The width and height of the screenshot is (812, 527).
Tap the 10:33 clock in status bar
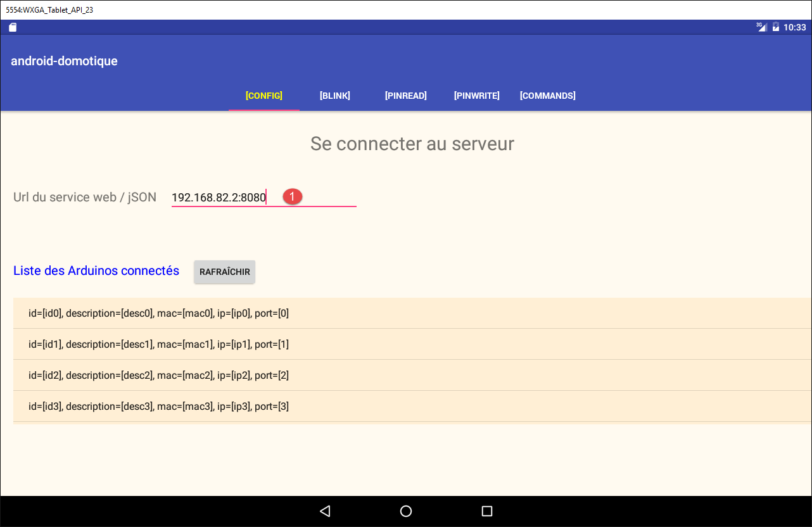(x=794, y=27)
